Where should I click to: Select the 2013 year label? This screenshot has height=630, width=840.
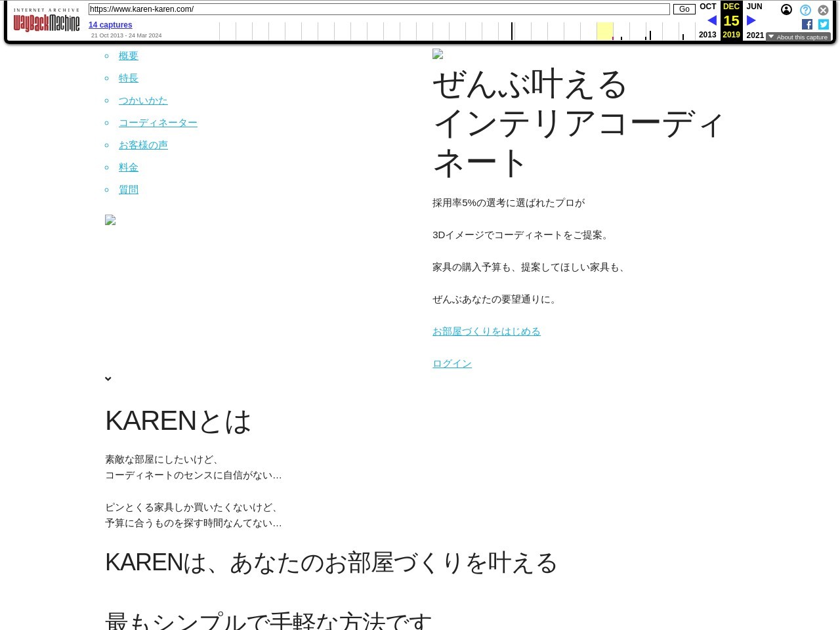click(707, 35)
